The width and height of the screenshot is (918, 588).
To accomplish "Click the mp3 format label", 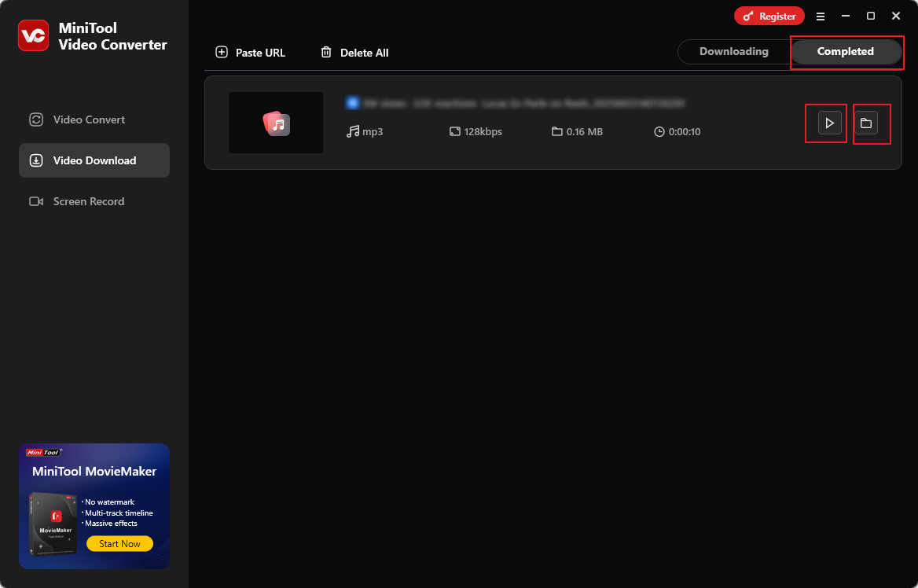I will 373,132.
